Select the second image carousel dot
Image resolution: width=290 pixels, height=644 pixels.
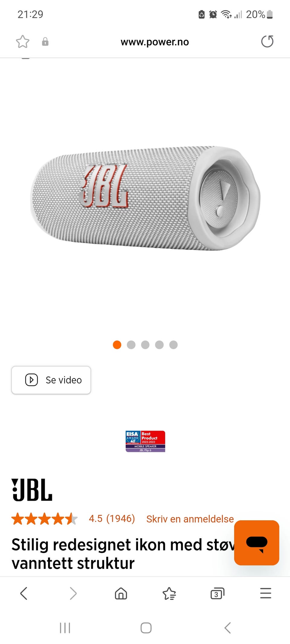(131, 345)
